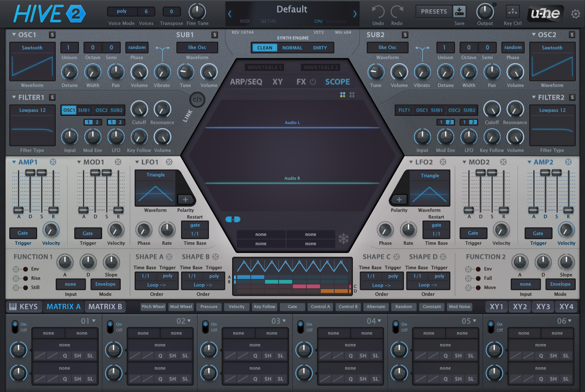Click the filter LINK c/> icon
This screenshot has height=392, width=585.
coord(197,100)
